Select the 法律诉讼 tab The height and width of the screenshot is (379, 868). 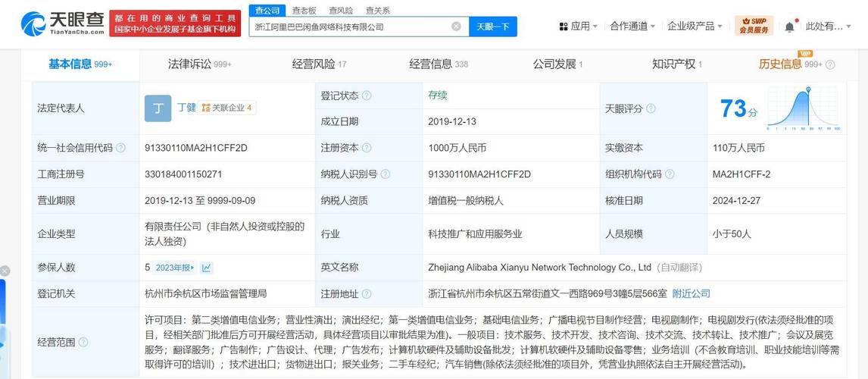point(200,64)
